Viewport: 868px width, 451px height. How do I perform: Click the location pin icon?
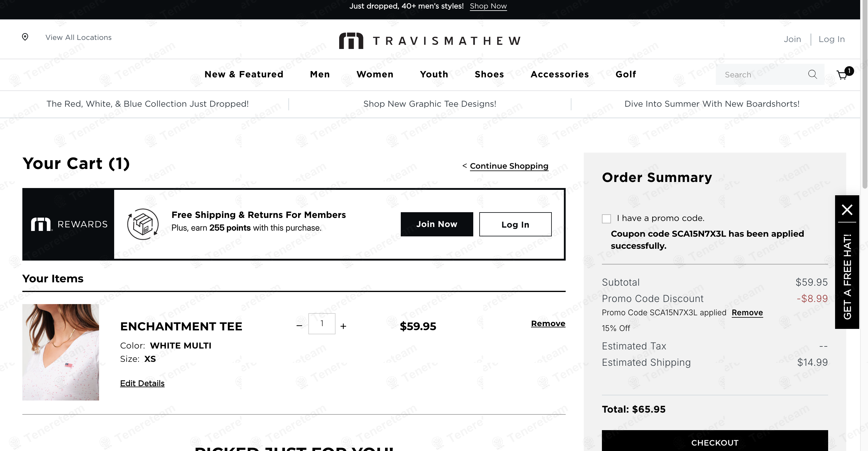coord(25,37)
